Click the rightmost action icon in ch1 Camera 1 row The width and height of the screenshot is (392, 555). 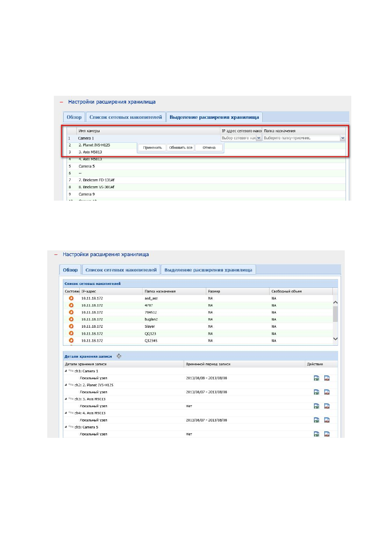327,378
